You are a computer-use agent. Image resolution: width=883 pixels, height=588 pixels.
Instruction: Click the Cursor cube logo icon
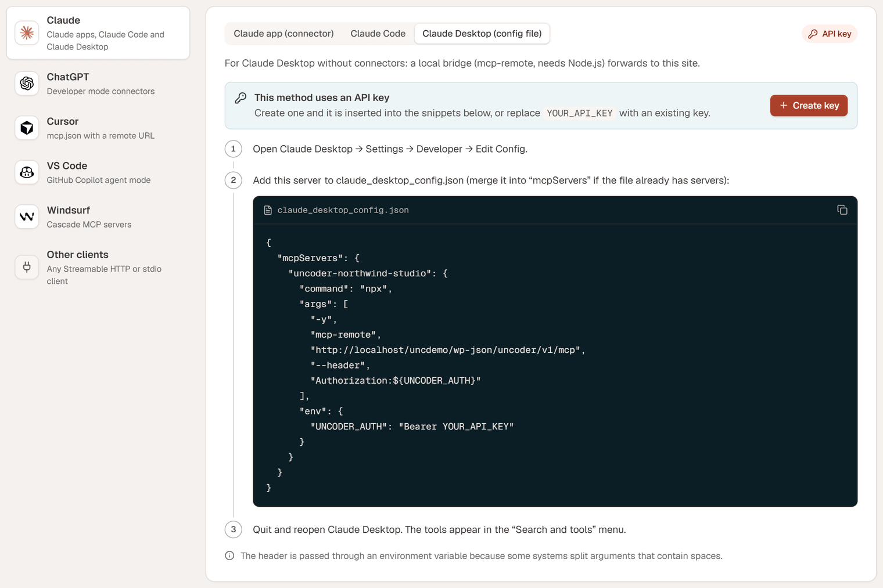point(27,128)
